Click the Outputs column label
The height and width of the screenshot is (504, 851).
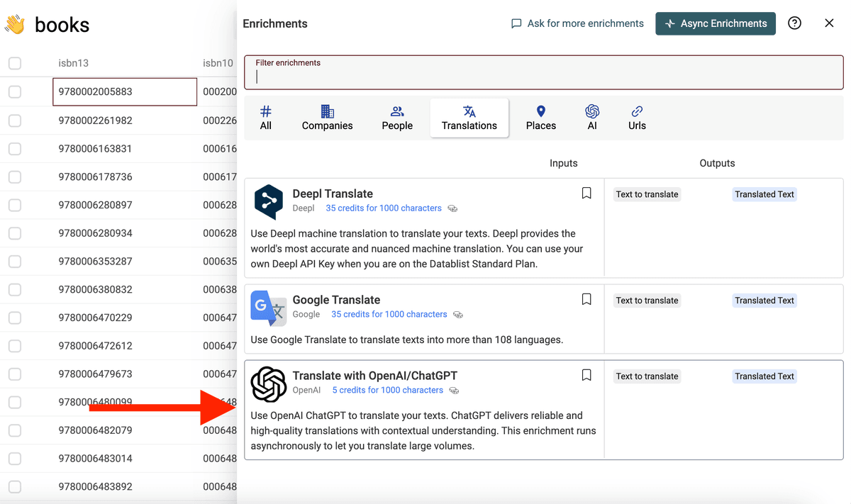(717, 163)
